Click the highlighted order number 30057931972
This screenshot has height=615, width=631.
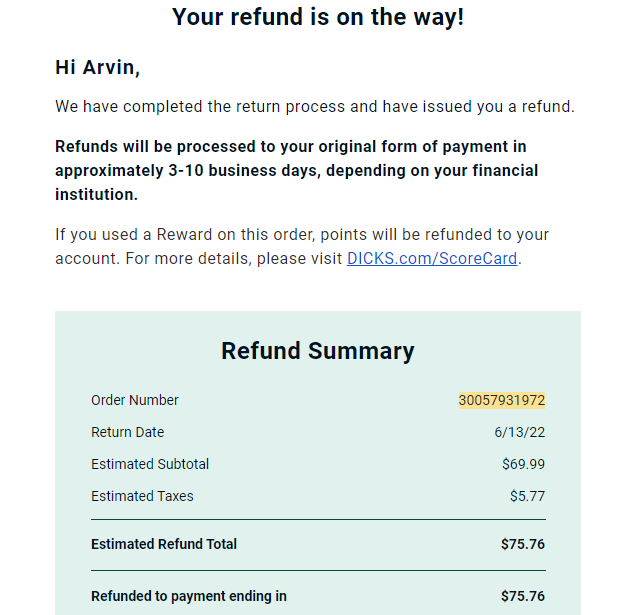point(501,400)
